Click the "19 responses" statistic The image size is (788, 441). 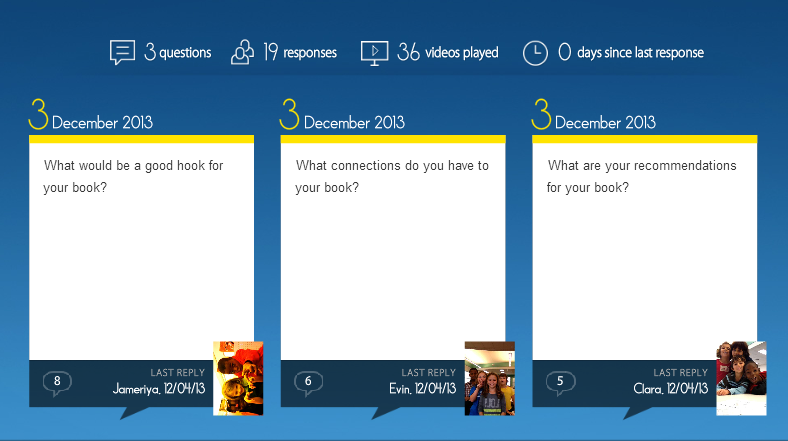300,53
